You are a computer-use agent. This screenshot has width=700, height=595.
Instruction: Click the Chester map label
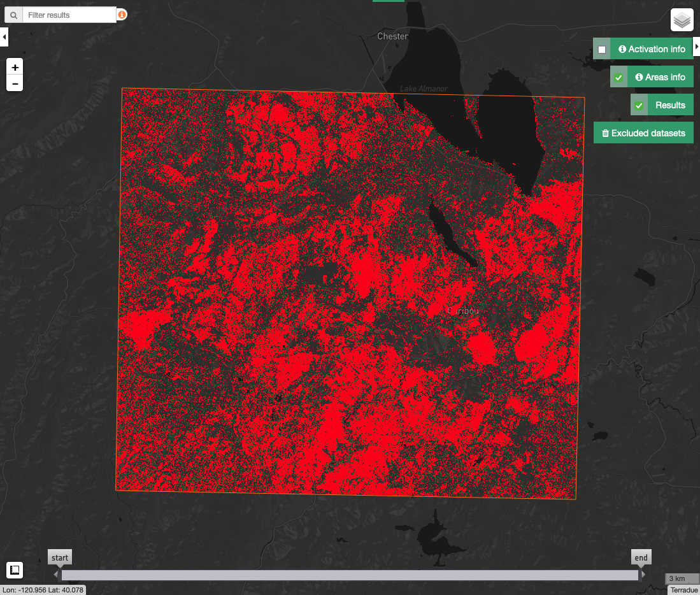point(392,36)
